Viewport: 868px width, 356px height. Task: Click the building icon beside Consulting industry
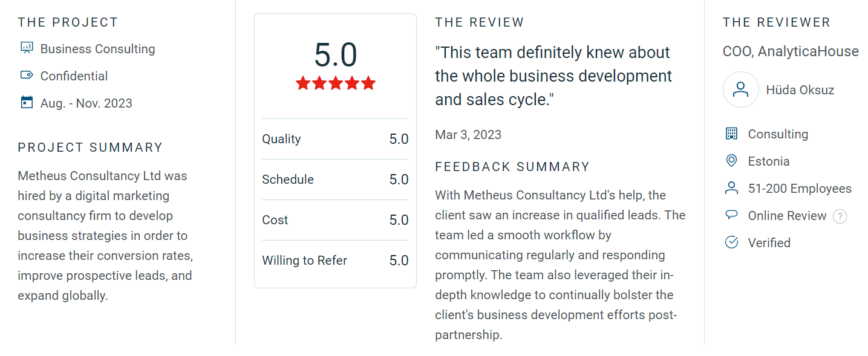click(732, 134)
